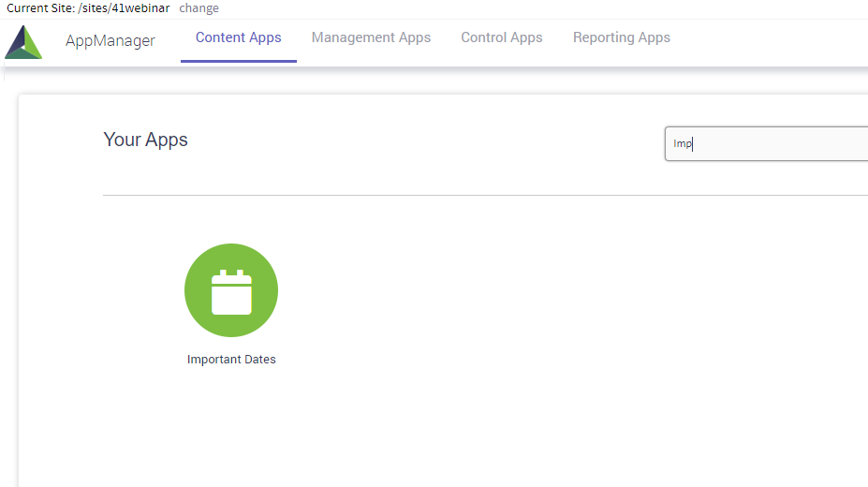868x487 pixels.
Task: Click the AppManager title text
Action: click(x=110, y=40)
